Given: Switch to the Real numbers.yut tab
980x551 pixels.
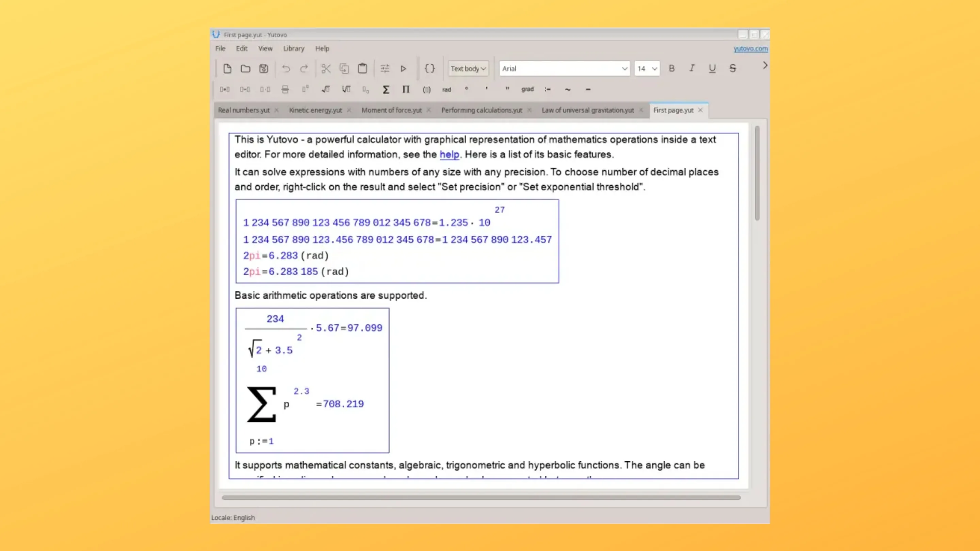Looking at the screenshot, I should click(244, 110).
